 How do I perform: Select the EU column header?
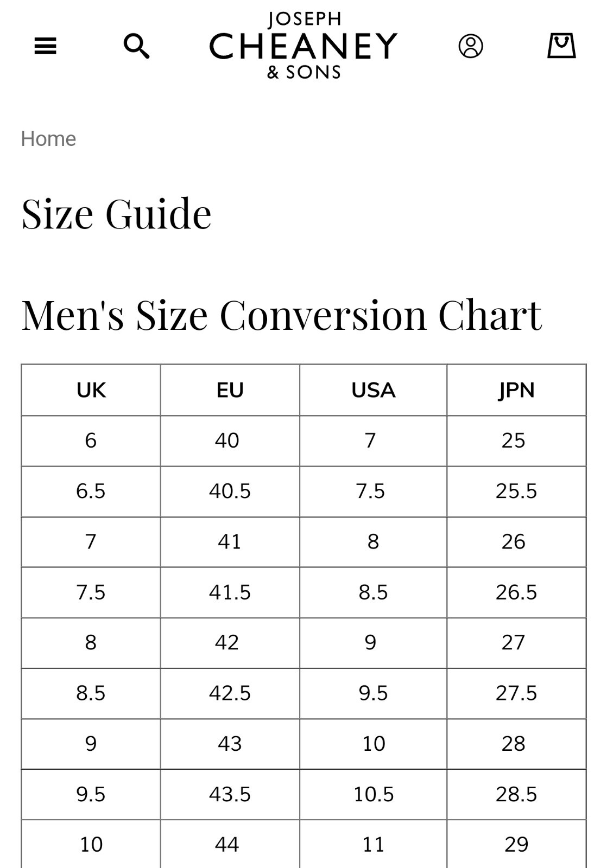(x=230, y=390)
